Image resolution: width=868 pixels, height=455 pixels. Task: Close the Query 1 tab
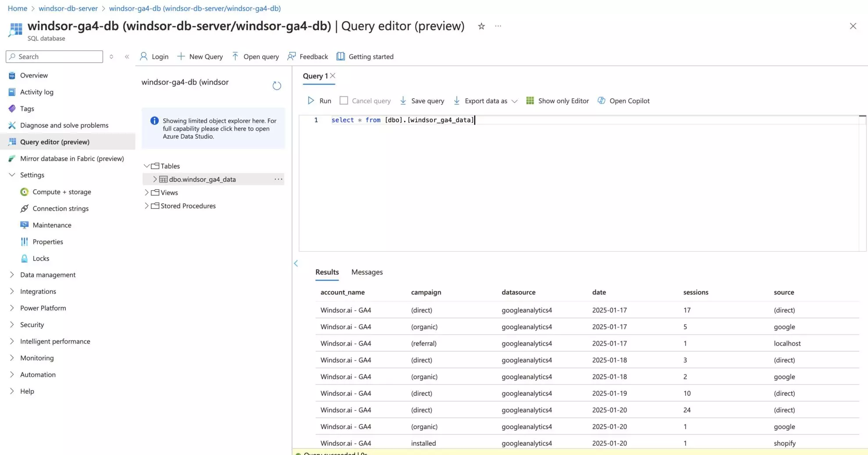333,76
